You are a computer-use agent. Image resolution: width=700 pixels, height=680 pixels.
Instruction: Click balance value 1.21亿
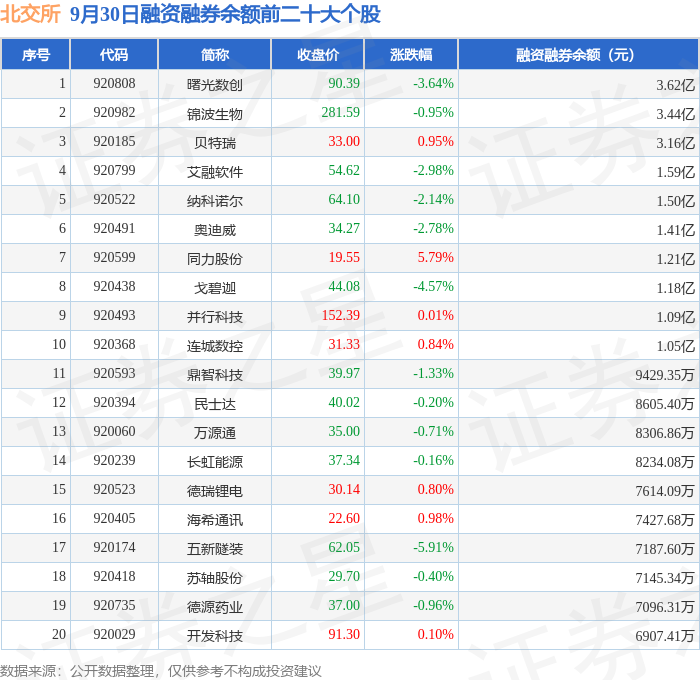tap(675, 259)
